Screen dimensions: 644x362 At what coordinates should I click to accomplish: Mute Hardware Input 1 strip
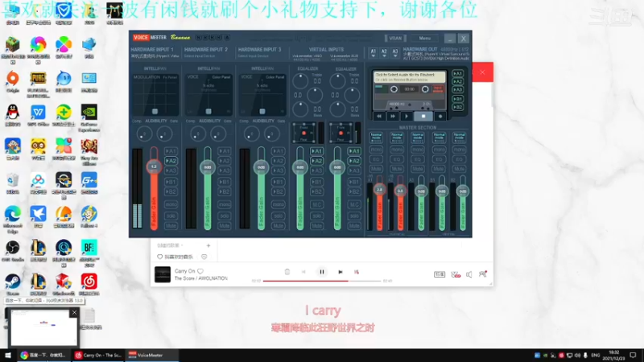[171, 226]
